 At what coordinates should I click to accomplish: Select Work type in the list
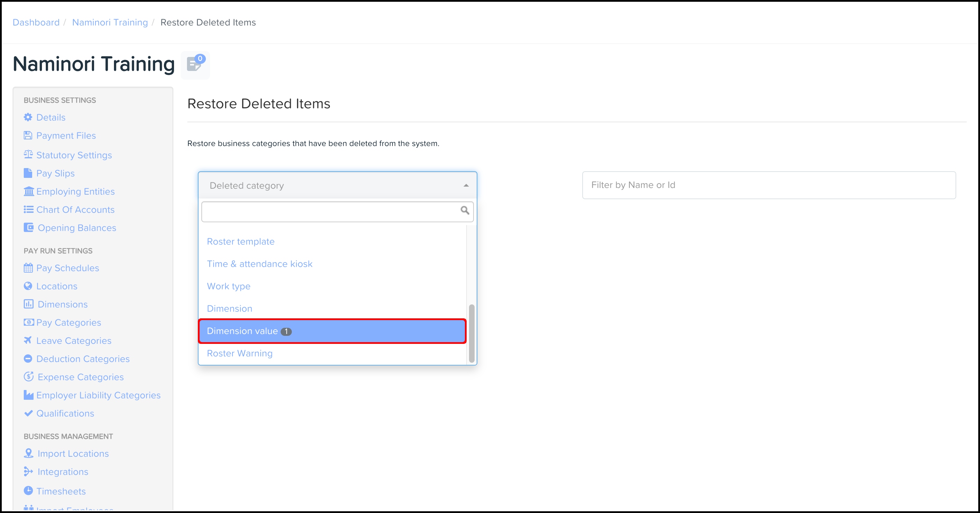(x=228, y=286)
